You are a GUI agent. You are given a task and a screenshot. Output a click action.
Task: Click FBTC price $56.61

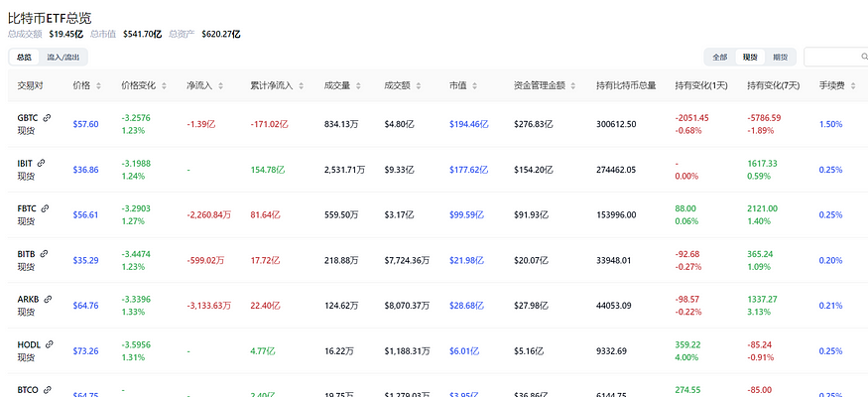pyautogui.click(x=85, y=214)
